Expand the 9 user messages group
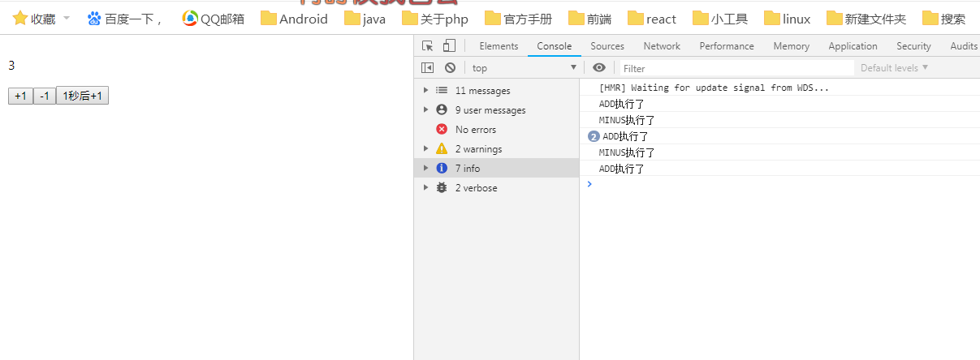The height and width of the screenshot is (360, 980). (425, 109)
